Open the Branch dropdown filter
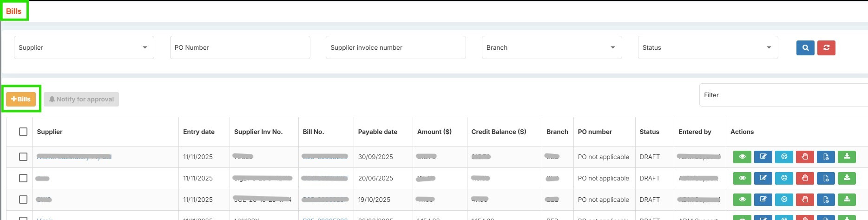This screenshot has width=868, height=220. [552, 47]
